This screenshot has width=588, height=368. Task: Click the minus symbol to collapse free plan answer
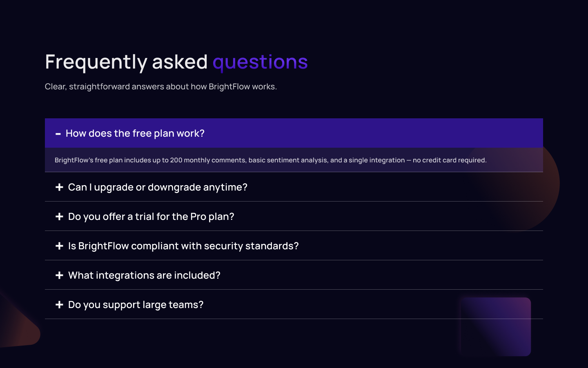click(58, 133)
